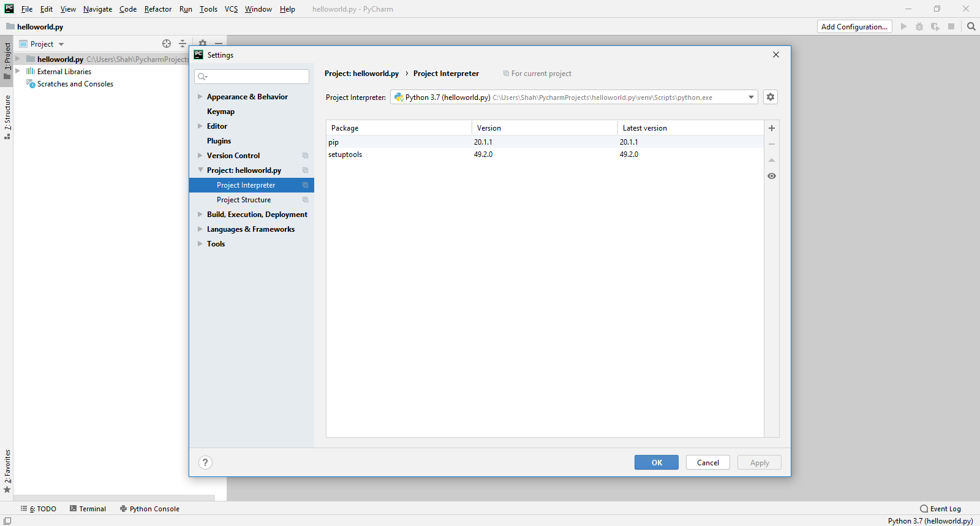Screen dimensions: 980x526
Task: Toggle the Project side tool window tab
Action: point(7,60)
